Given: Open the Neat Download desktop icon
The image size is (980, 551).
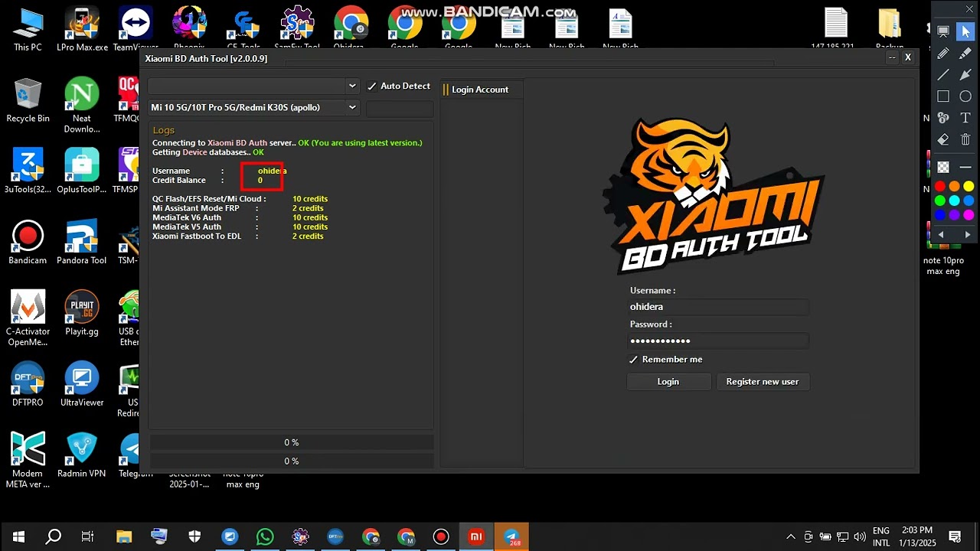Looking at the screenshot, I should 82,105.
